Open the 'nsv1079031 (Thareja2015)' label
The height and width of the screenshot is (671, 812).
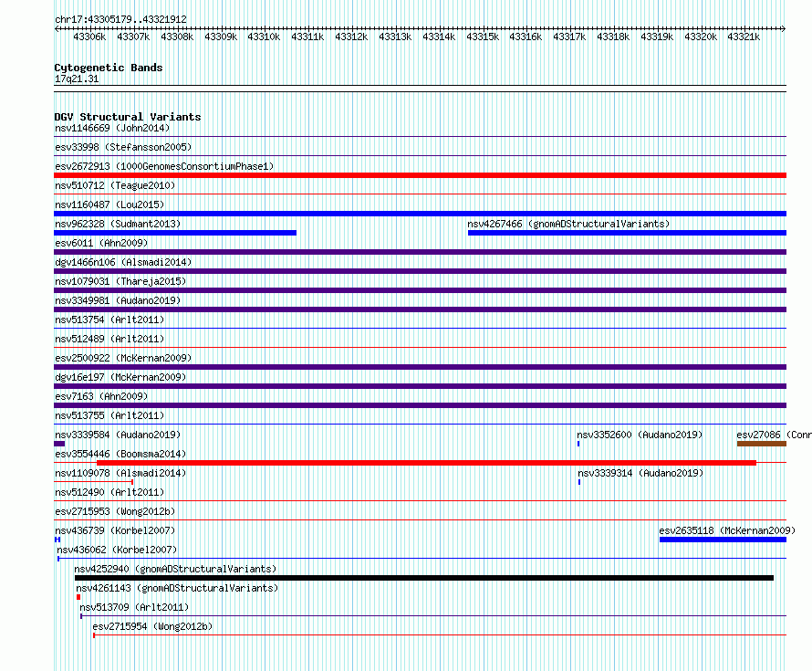click(x=120, y=281)
